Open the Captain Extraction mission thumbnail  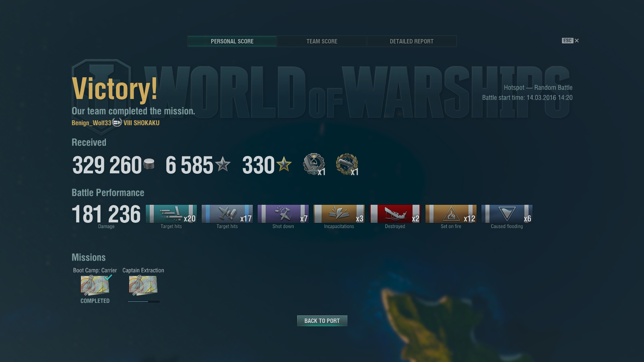[x=143, y=285]
